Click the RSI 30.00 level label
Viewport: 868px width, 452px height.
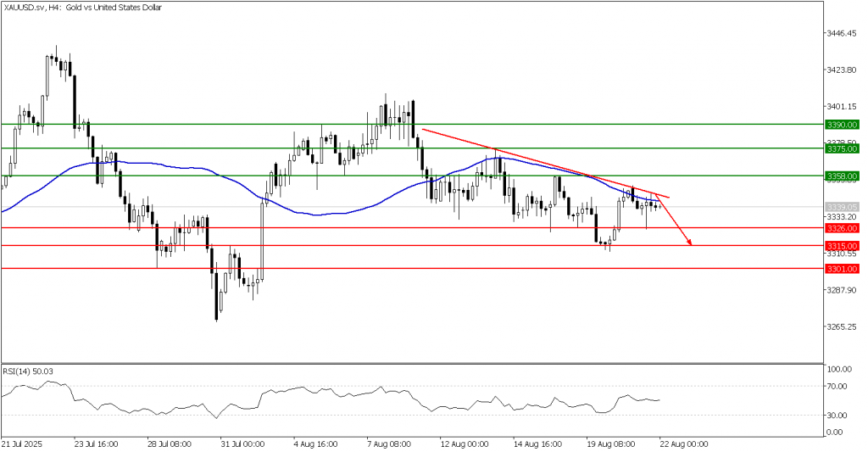[x=839, y=415]
